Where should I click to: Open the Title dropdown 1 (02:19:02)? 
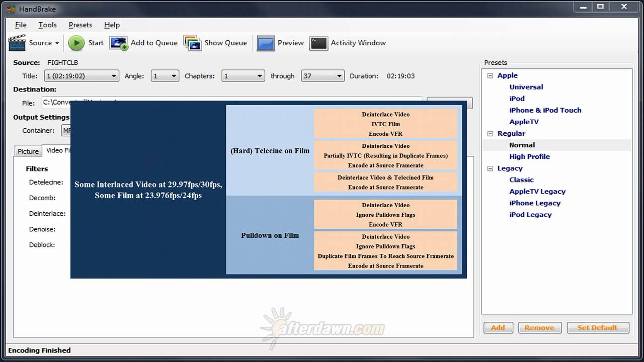[x=82, y=76]
